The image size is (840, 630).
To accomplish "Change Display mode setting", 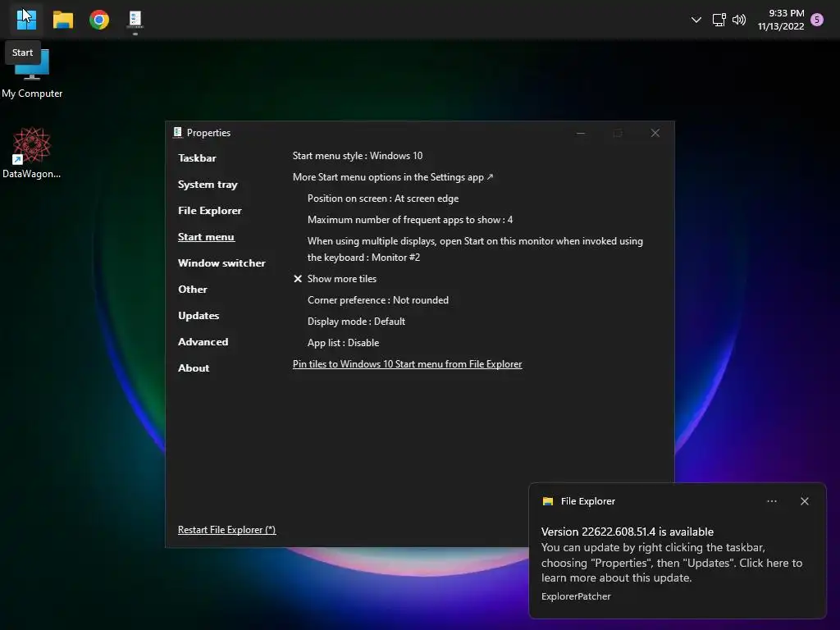I will tap(356, 322).
